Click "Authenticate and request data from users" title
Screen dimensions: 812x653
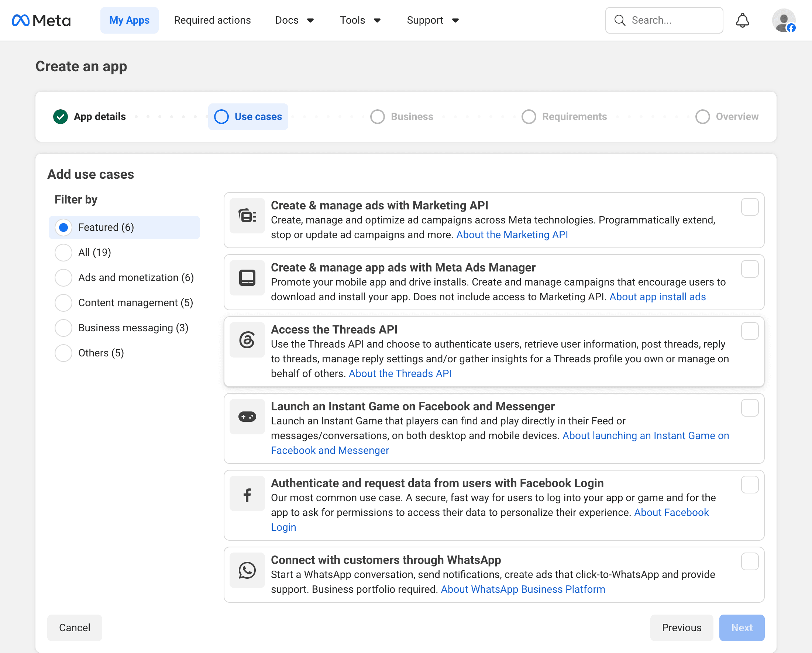coord(437,483)
